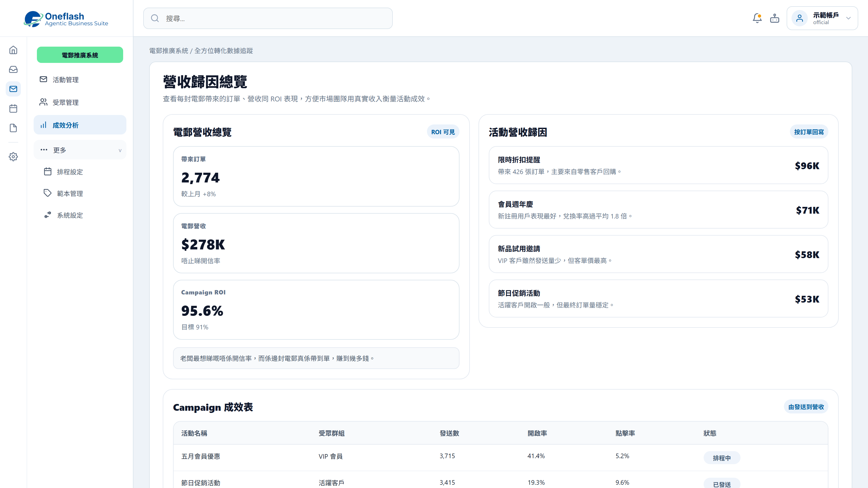Click the 排程中 status pill

coord(722,458)
